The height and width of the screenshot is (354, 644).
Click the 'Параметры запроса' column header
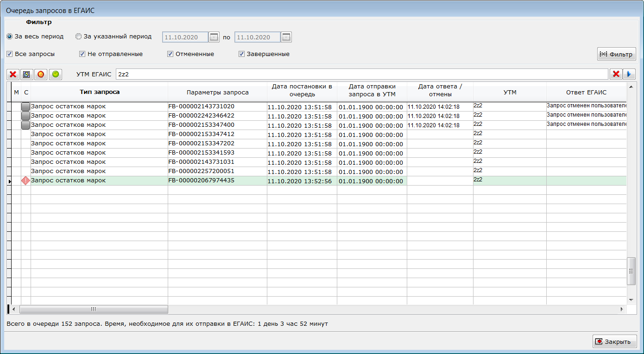coord(218,92)
